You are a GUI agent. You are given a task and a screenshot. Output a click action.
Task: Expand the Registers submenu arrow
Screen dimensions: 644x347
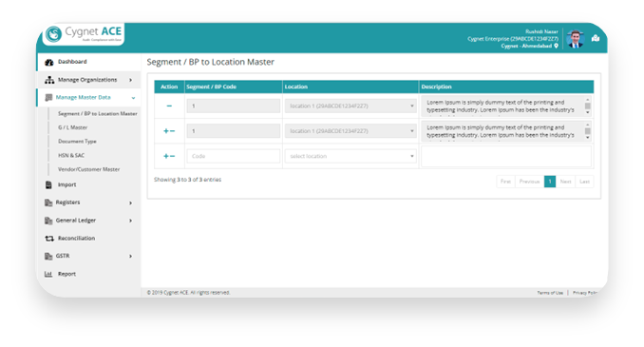click(131, 202)
